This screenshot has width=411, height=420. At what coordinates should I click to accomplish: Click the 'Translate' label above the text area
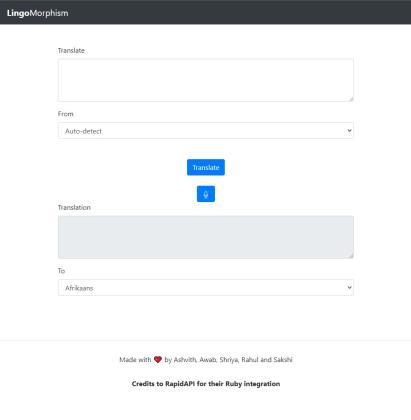[x=71, y=50]
